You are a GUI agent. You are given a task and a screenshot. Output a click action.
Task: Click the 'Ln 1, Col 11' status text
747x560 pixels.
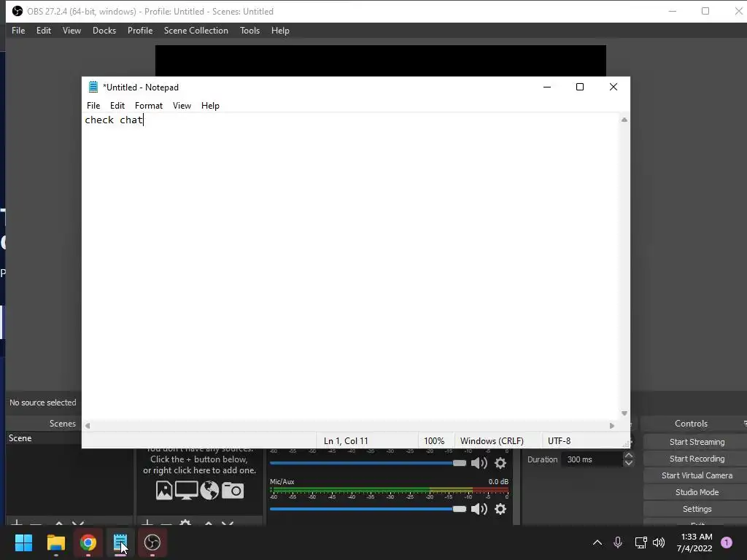click(346, 441)
